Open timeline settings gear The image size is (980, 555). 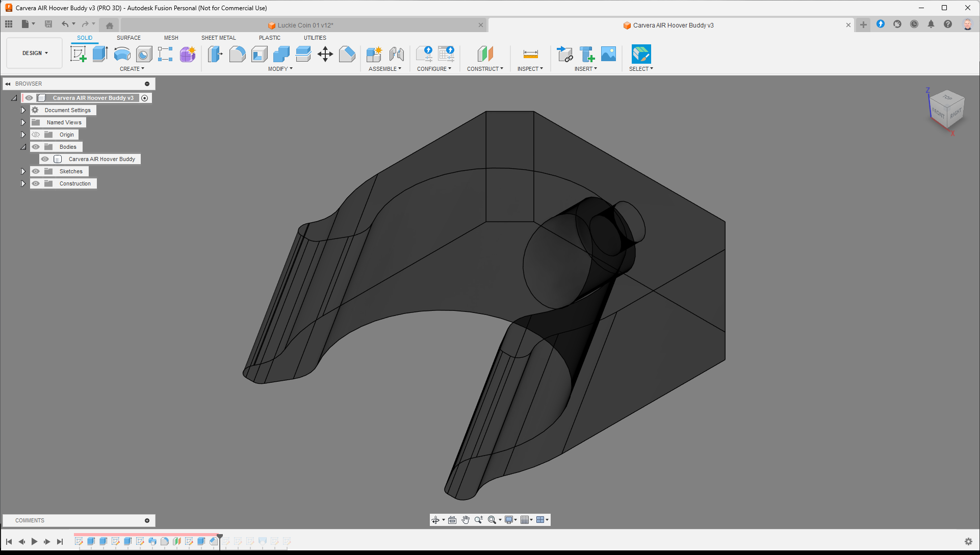[x=968, y=541]
